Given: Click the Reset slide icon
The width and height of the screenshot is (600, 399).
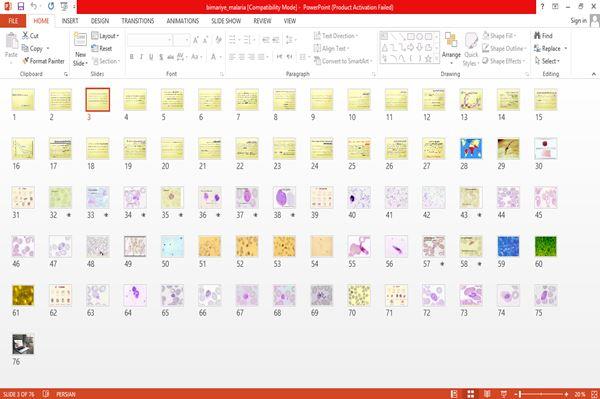Looking at the screenshot, I should point(95,48).
